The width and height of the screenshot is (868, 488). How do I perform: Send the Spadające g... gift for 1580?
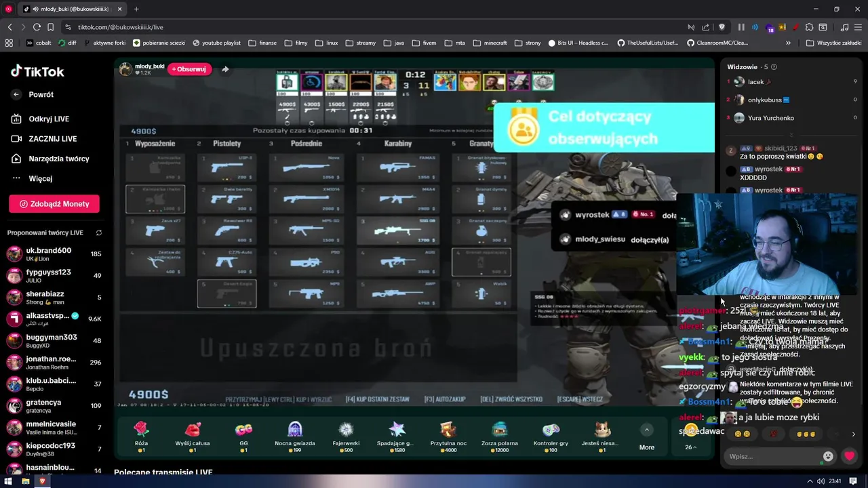(x=397, y=436)
